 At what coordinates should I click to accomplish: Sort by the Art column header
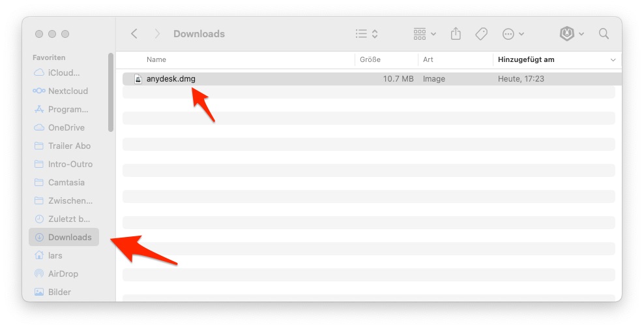pyautogui.click(x=428, y=59)
